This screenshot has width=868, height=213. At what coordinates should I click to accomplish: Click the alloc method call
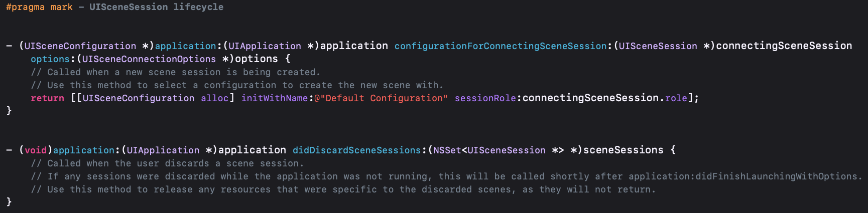point(214,98)
